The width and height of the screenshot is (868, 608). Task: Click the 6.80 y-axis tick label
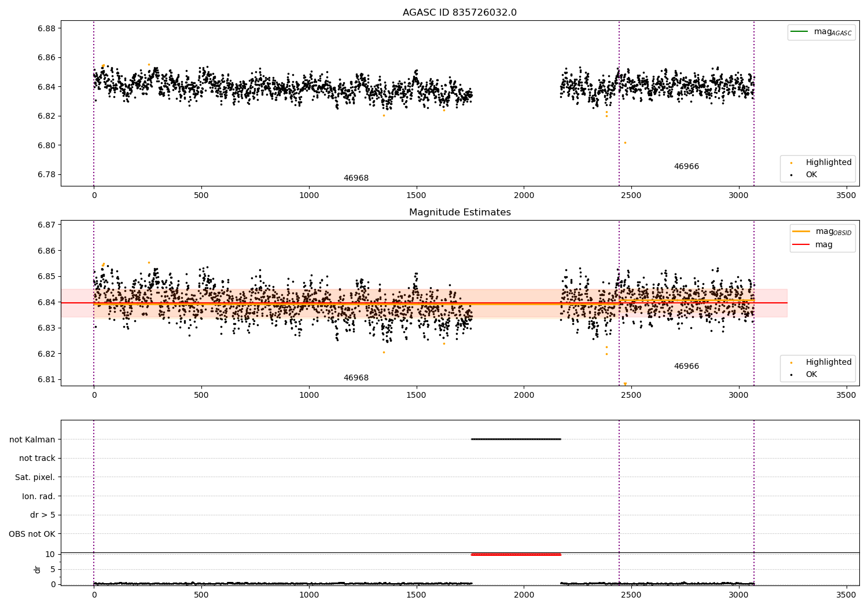[46, 145]
